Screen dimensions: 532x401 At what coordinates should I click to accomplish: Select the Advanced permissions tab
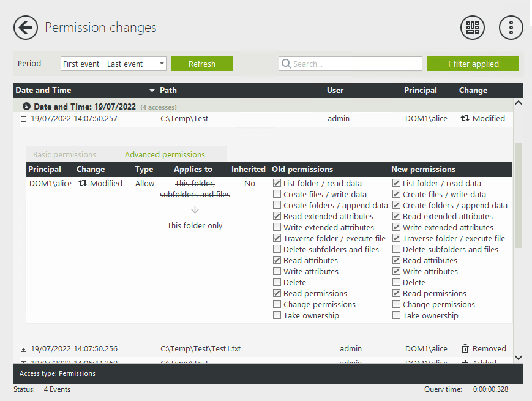click(x=165, y=154)
